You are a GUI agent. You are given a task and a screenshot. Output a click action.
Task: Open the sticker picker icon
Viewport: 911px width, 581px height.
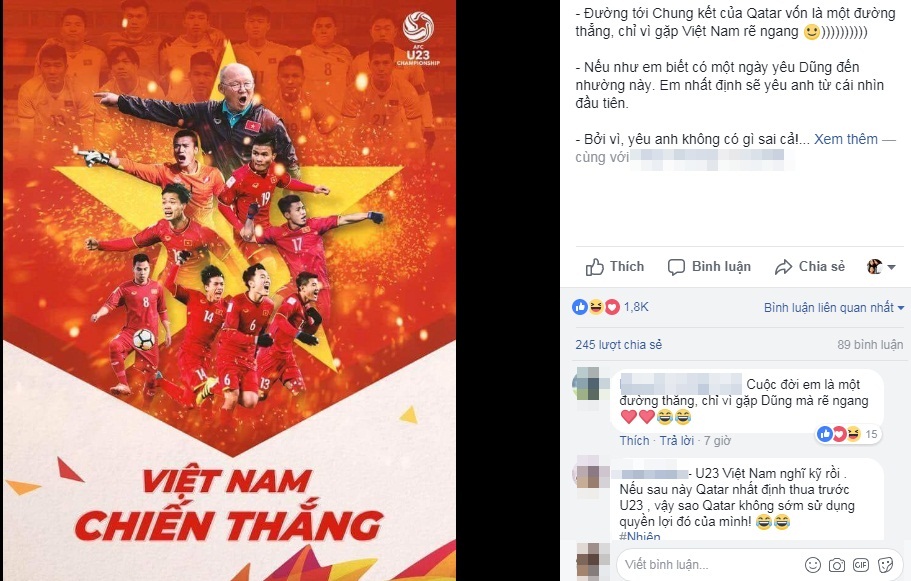[885, 565]
